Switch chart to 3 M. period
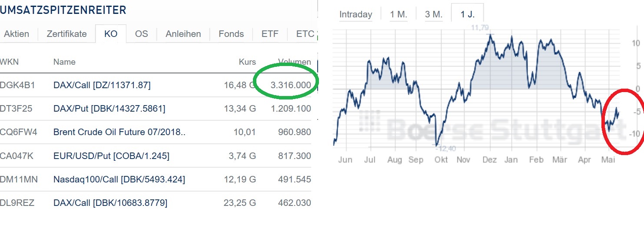The height and width of the screenshot is (245, 644). 434,14
